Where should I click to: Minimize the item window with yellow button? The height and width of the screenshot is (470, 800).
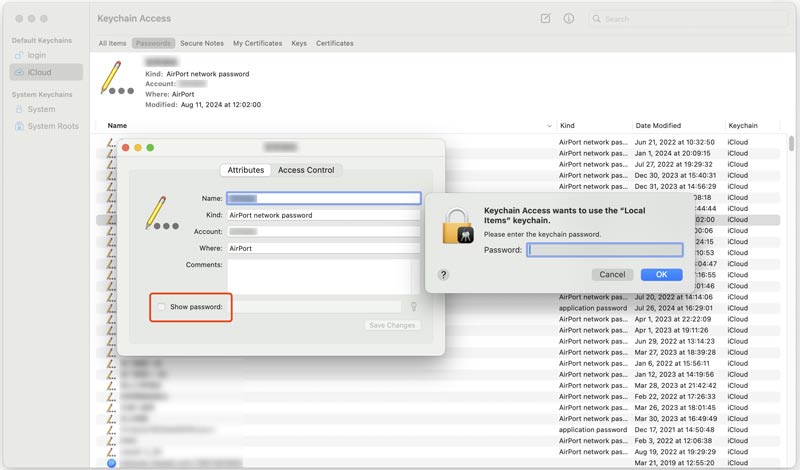(138, 147)
